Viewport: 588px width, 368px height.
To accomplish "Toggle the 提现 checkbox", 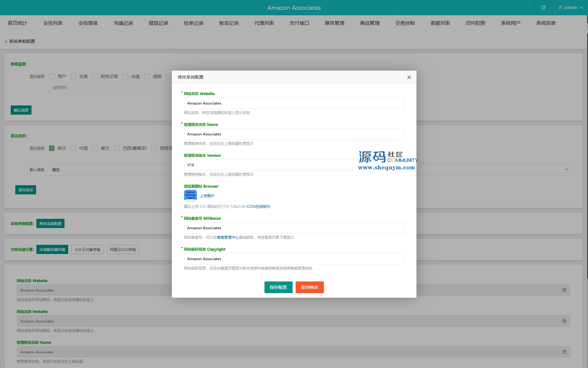I will pos(147,76).
